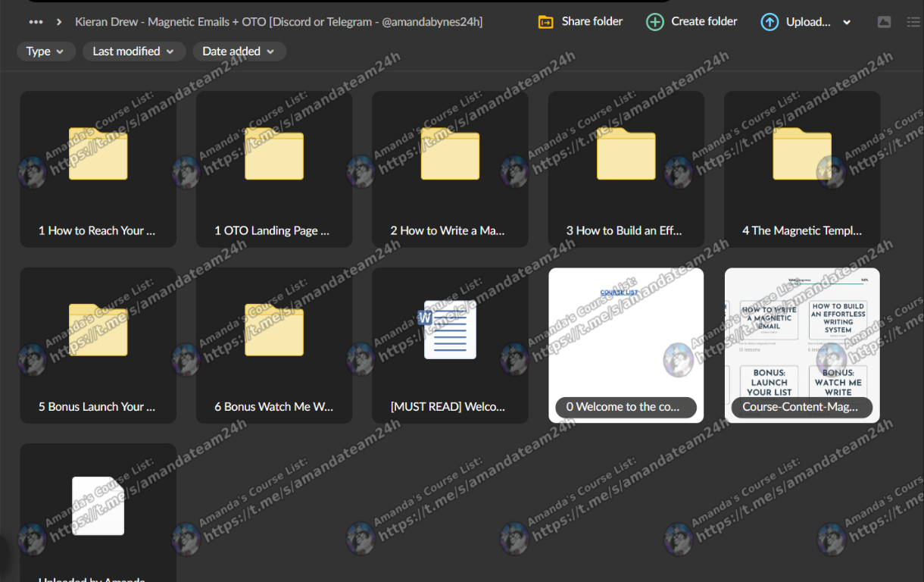Screen dimensions: 924x582
Task: Select the '2 How to Write a Ma...' folder
Action: (x=450, y=169)
